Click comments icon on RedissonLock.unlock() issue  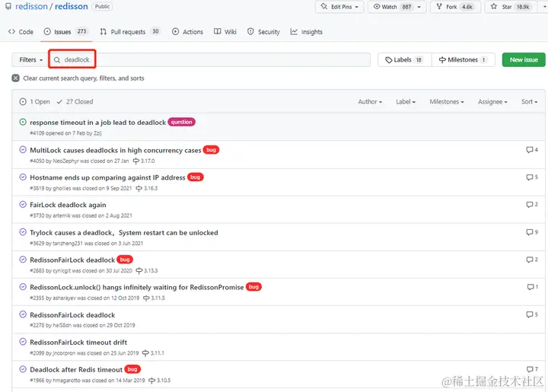[532, 287]
